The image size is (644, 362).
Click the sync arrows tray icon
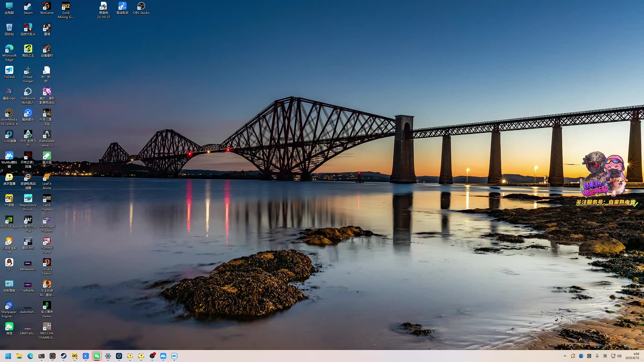(x=573, y=356)
